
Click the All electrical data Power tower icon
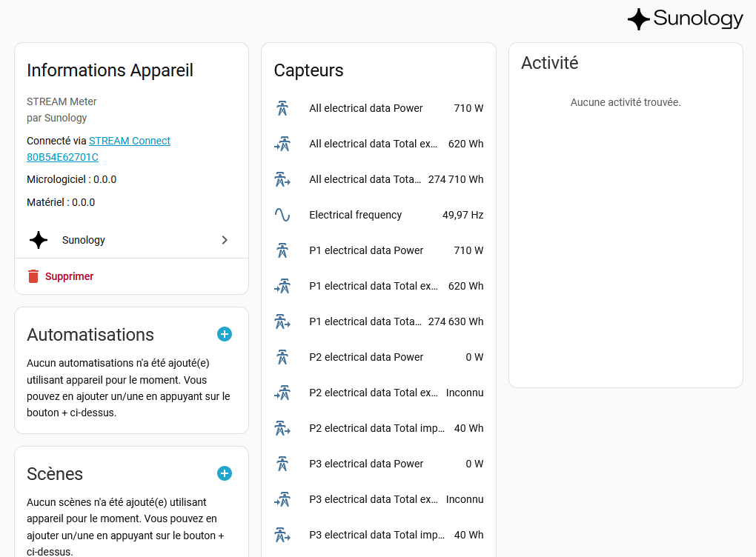point(282,108)
